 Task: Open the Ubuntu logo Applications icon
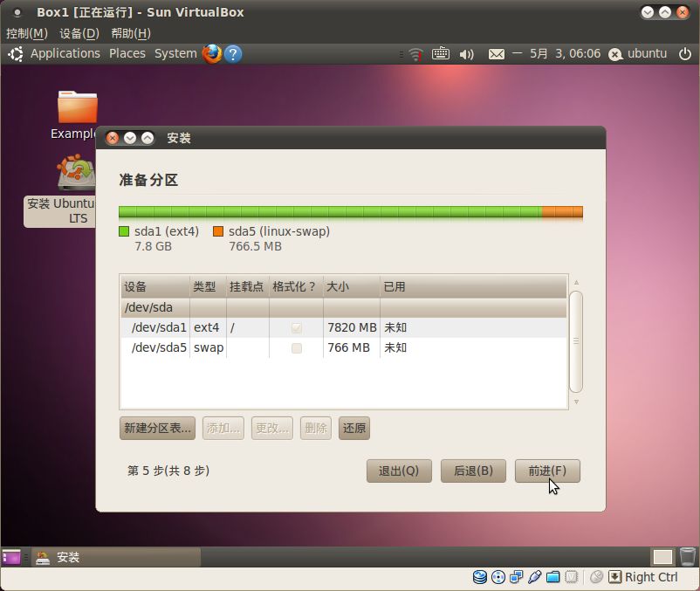[x=16, y=54]
